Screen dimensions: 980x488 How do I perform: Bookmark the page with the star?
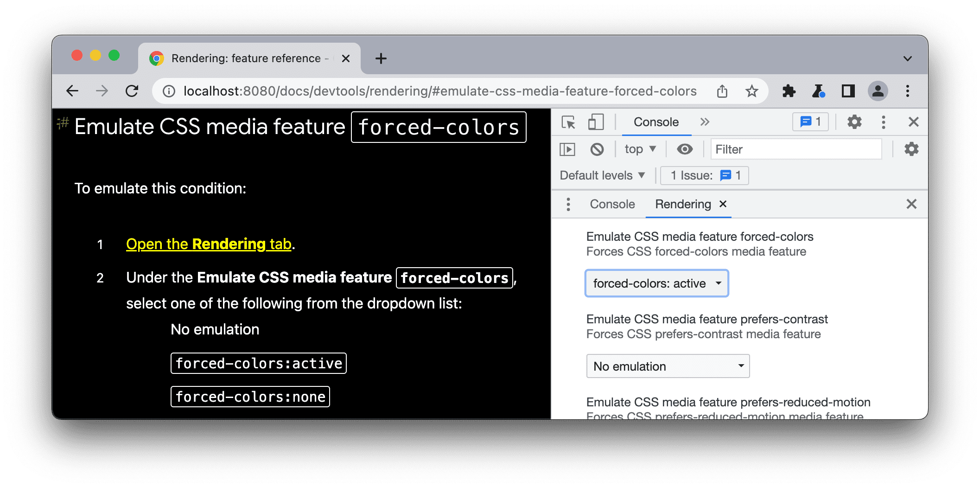coord(752,91)
